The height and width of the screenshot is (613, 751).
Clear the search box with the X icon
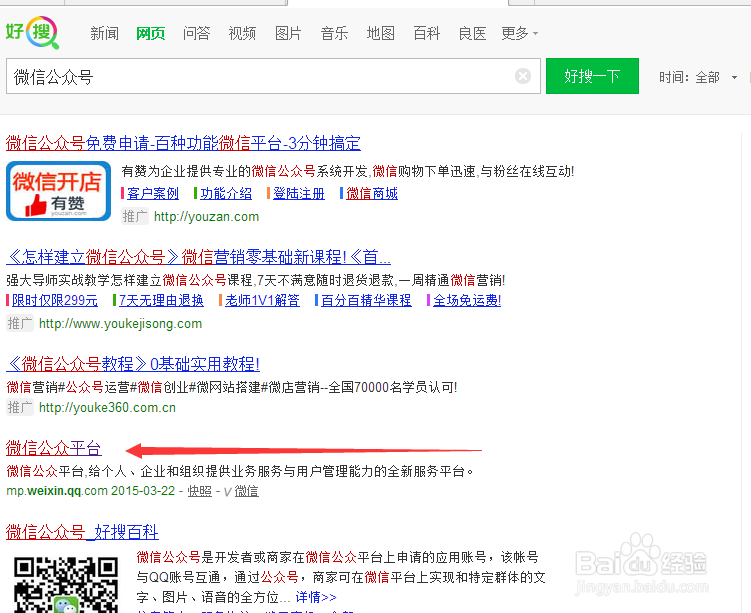pyautogui.click(x=523, y=76)
